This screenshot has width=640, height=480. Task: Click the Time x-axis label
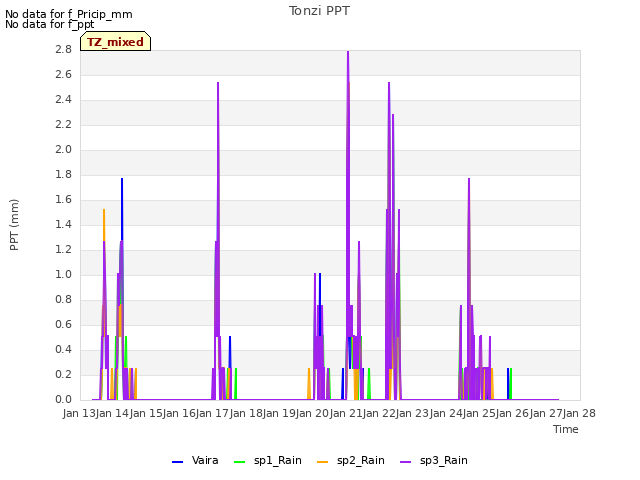566,429
